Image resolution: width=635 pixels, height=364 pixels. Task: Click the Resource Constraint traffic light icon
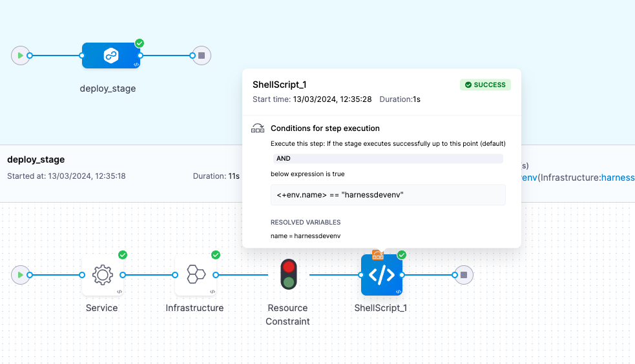click(288, 274)
